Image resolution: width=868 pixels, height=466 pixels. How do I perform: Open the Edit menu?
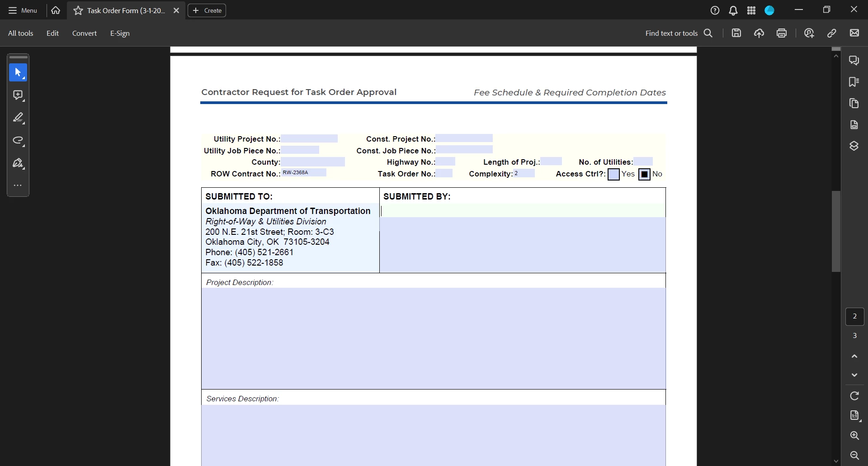pyautogui.click(x=52, y=33)
